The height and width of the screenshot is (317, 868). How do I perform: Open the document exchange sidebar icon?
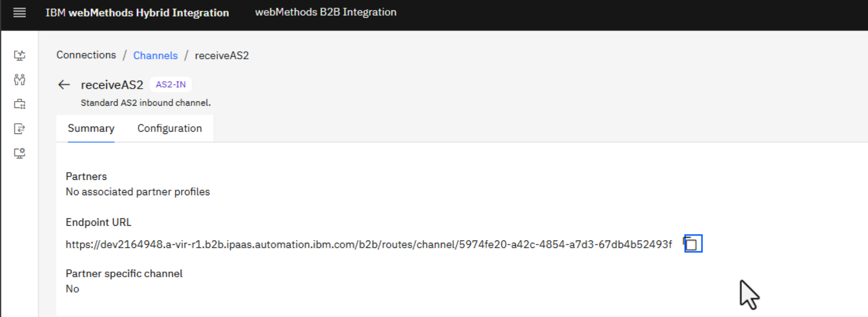tap(19, 129)
